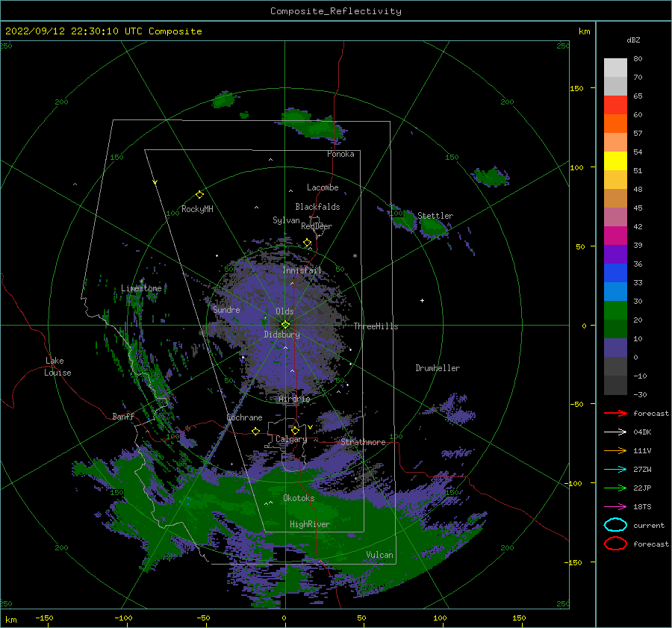Click the Calgary city label
Screen dimensions: 672x628
291,439
